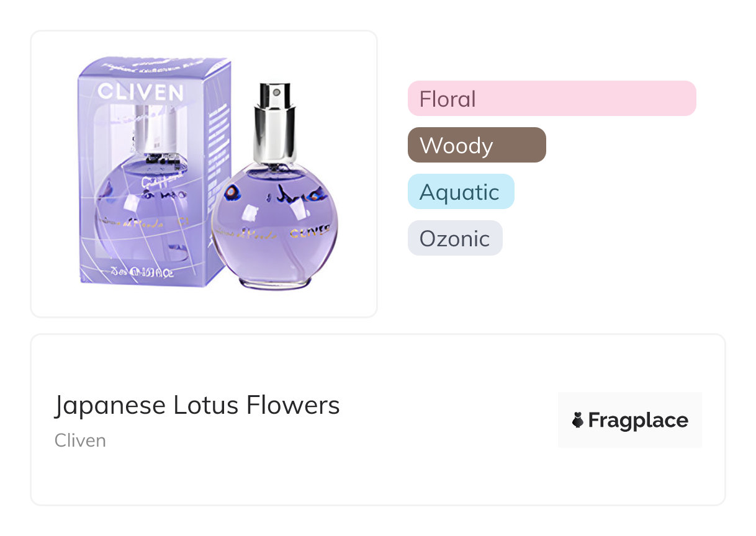Click the Floral scent tag

551,99
